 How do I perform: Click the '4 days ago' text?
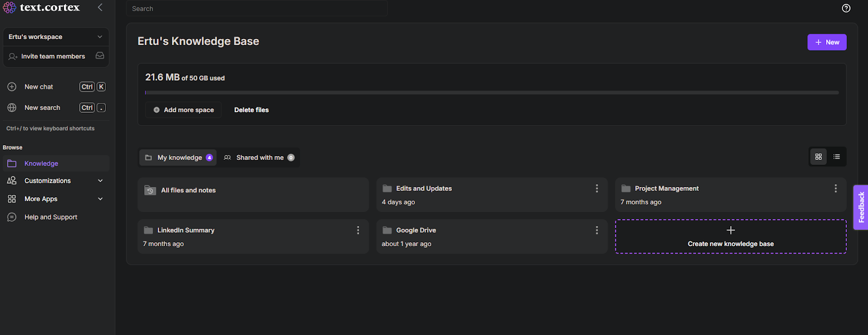(x=398, y=202)
